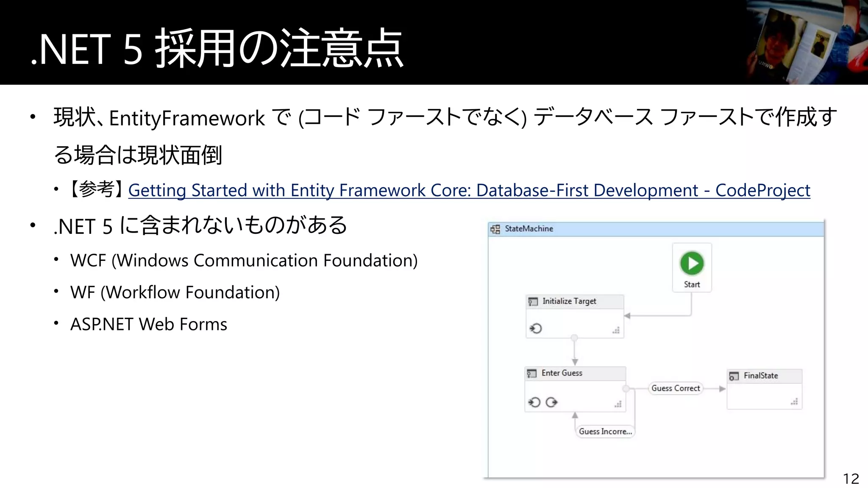Select the Guess Correct transition label
868x488 pixels.
(676, 388)
